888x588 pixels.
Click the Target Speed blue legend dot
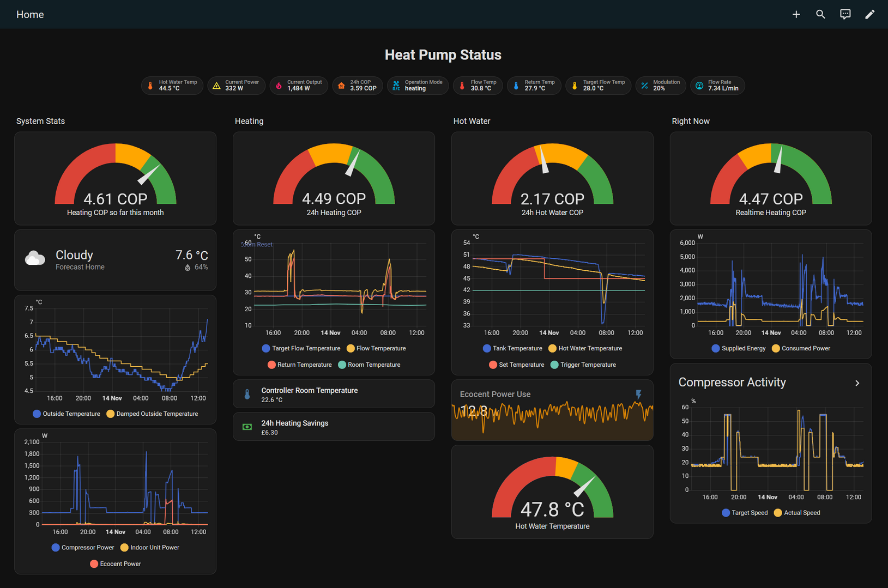[x=726, y=513]
